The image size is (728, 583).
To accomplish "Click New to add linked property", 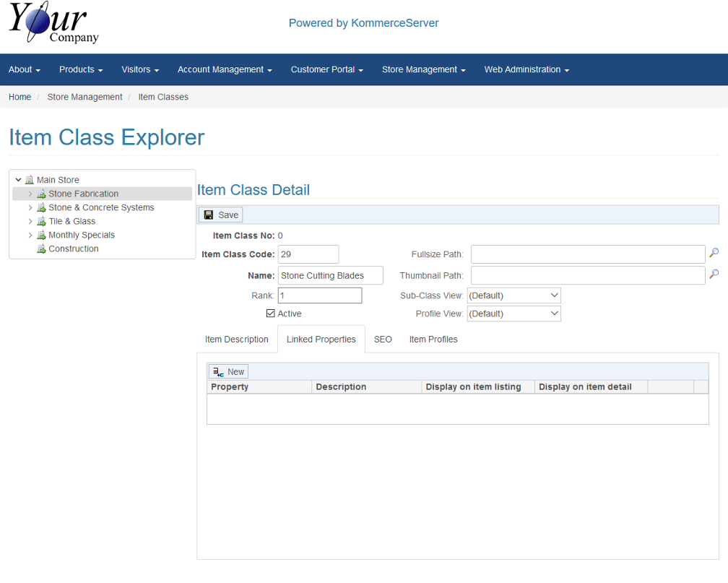I will point(228,371).
